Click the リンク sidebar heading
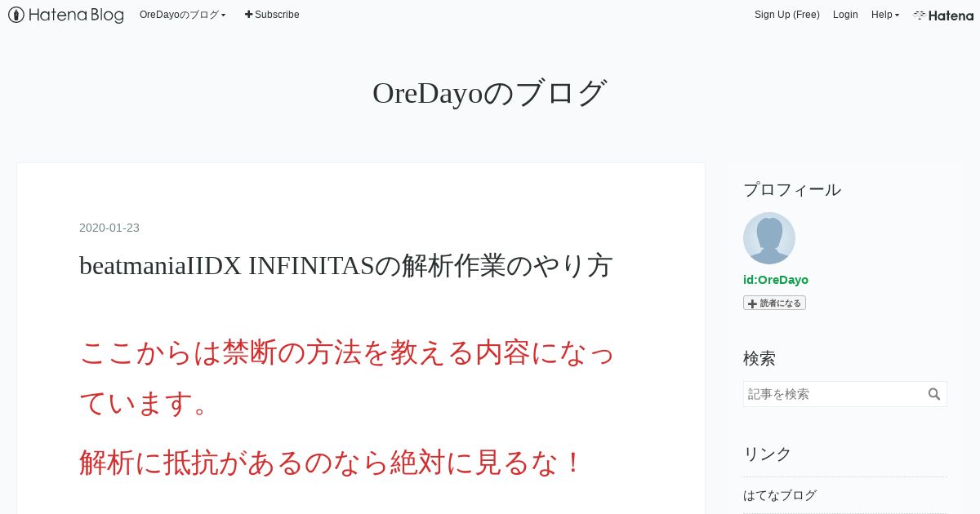The height and width of the screenshot is (514, 980). 768,454
